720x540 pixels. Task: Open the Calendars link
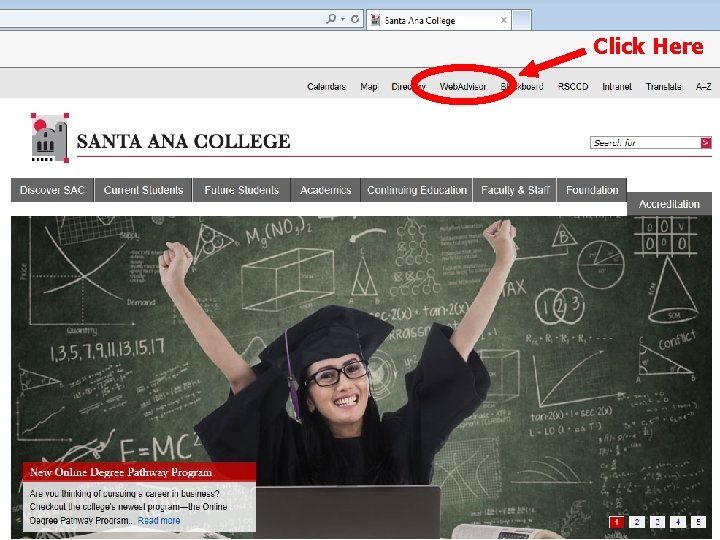coord(326,86)
